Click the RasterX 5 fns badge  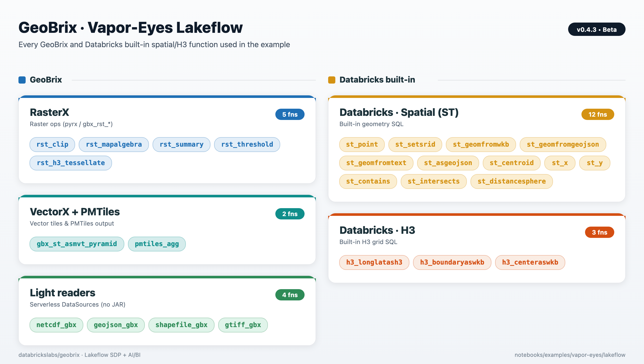[290, 114]
